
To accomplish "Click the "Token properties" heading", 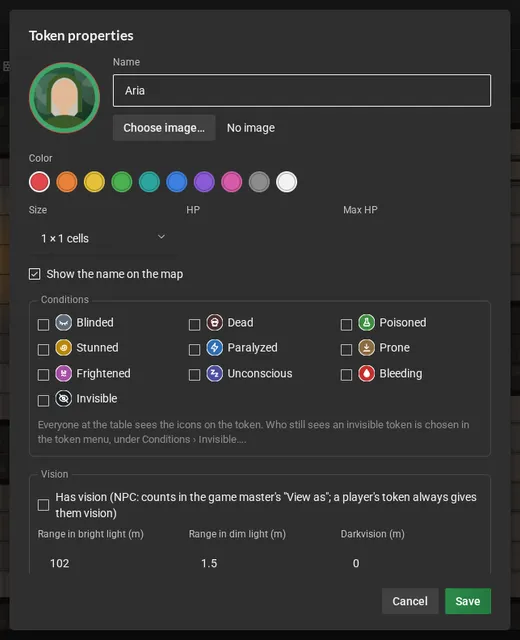I will point(81,36).
